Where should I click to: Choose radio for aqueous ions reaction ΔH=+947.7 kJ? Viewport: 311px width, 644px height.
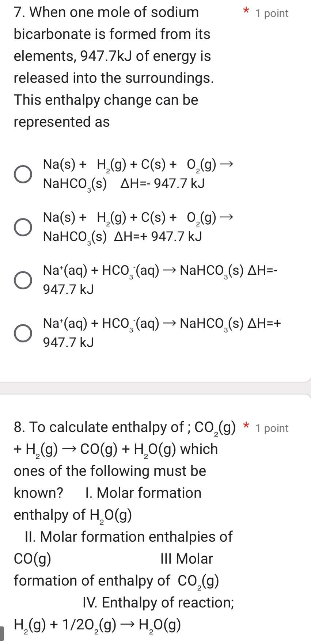[23, 333]
